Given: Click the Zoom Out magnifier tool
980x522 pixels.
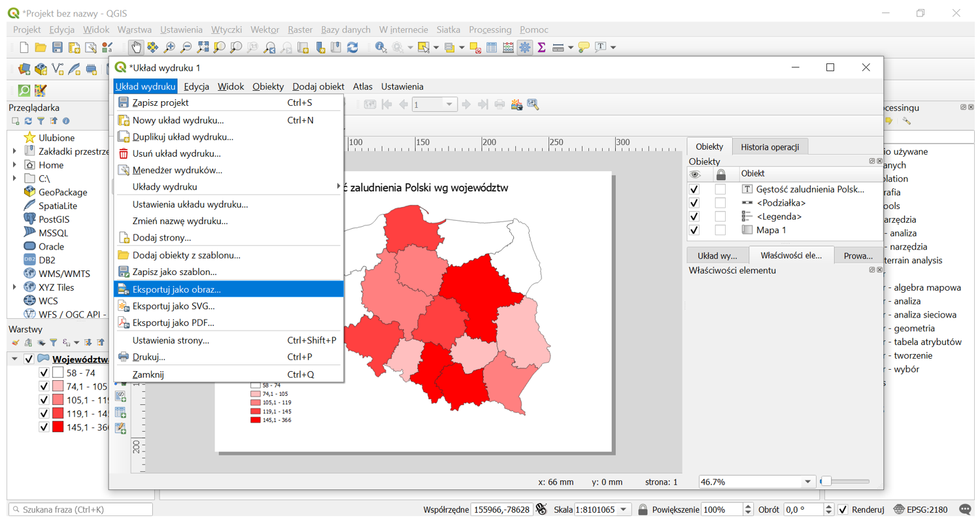Looking at the screenshot, I should (x=186, y=47).
